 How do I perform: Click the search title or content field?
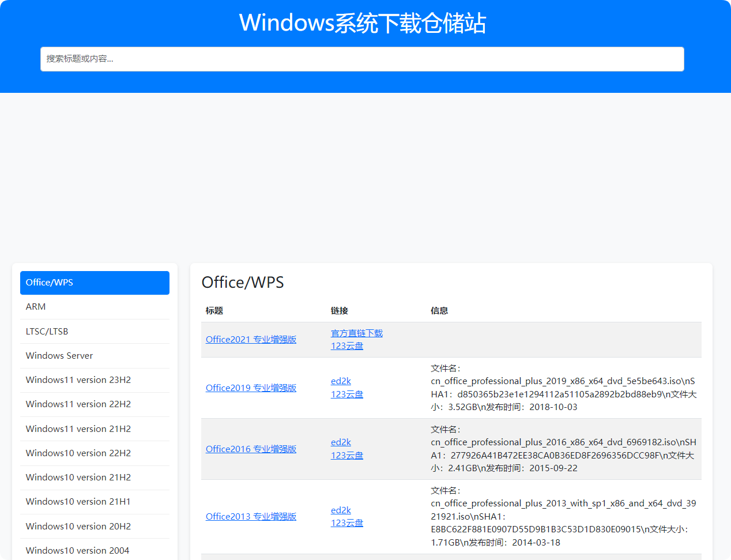tap(362, 59)
